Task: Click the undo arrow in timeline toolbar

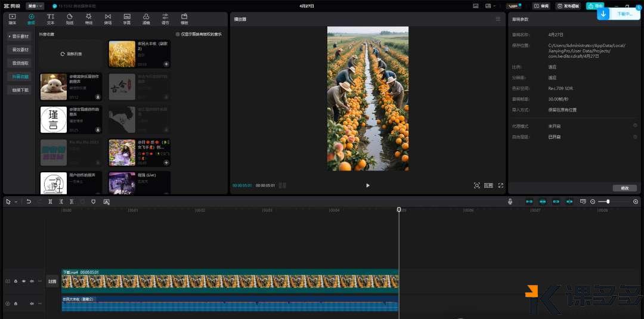Action: tap(28, 202)
